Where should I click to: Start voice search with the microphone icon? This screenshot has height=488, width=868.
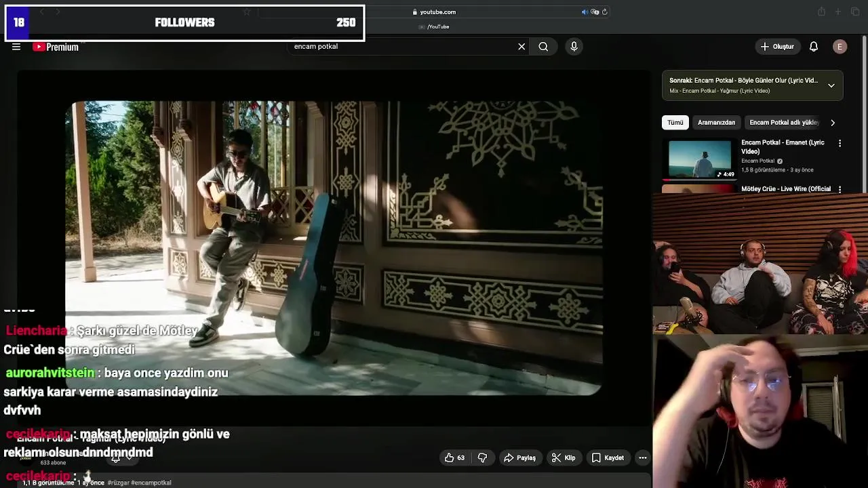[x=574, y=47]
